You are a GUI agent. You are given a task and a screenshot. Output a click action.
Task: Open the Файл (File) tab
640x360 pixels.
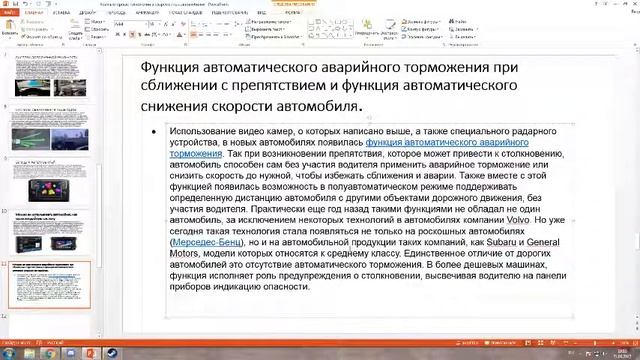pyautogui.click(x=9, y=13)
